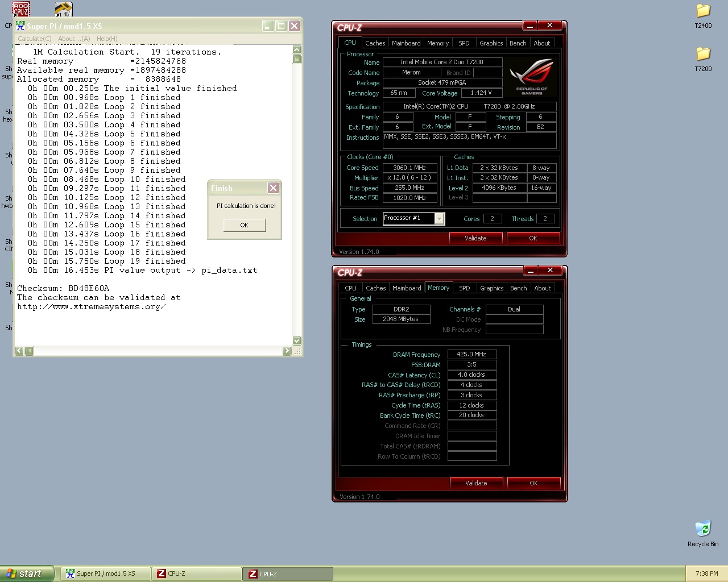Select Mainboard tab in lower CPU-Z window
This screenshot has height=582, width=728.
click(407, 288)
